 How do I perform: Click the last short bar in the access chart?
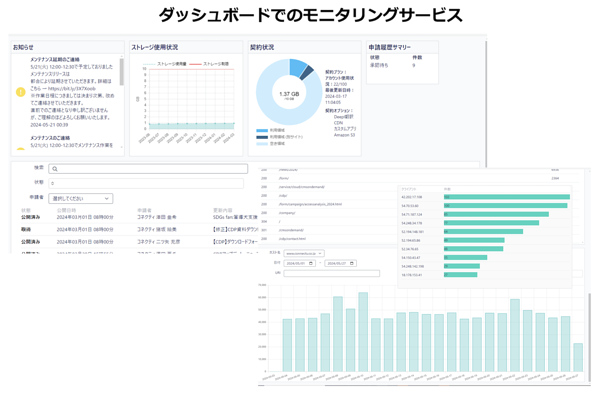578,358
